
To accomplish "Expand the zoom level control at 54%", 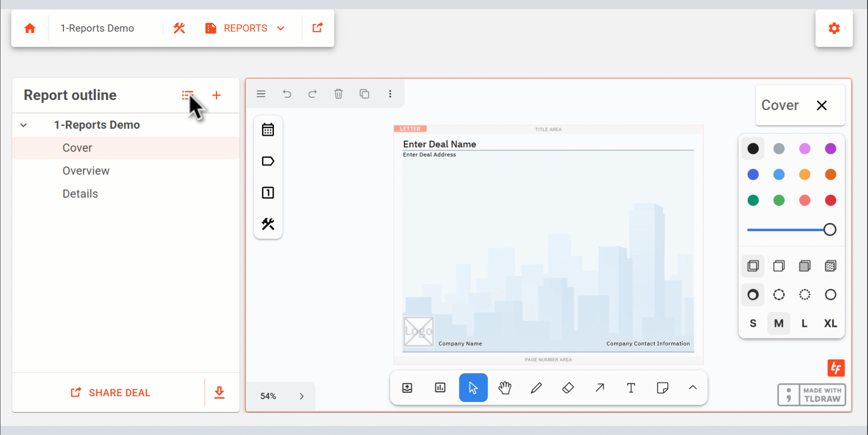I will click(302, 396).
